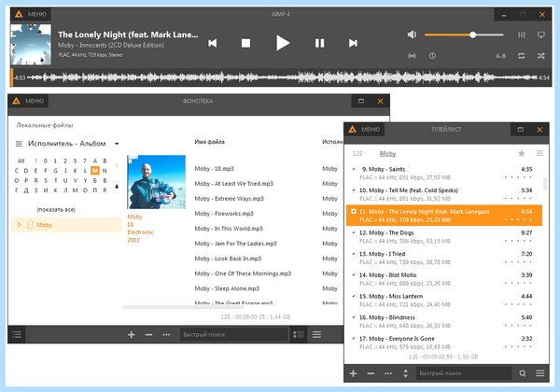Skip to the next track

[353, 43]
